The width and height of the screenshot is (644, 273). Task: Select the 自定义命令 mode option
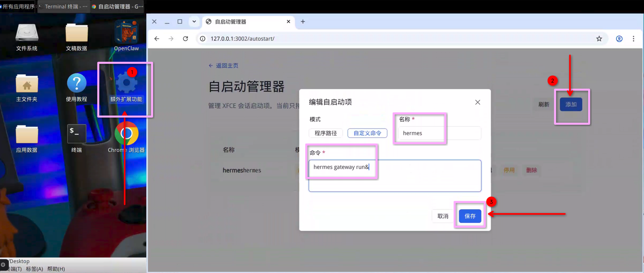367,133
